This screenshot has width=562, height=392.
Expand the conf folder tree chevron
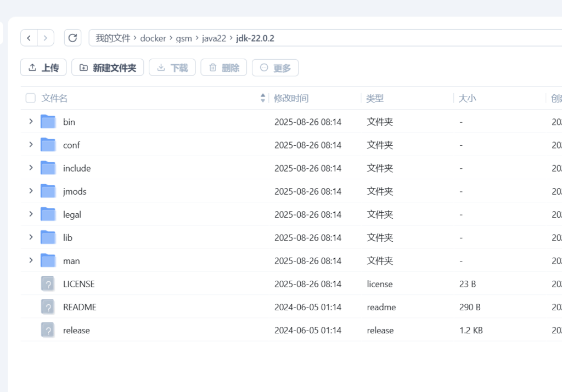coord(31,145)
